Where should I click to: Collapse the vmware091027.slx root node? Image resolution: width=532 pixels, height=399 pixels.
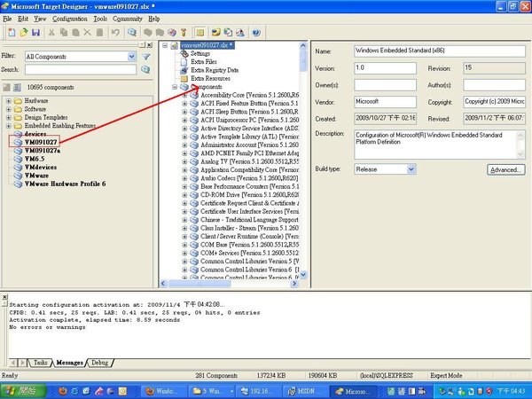[165, 45]
